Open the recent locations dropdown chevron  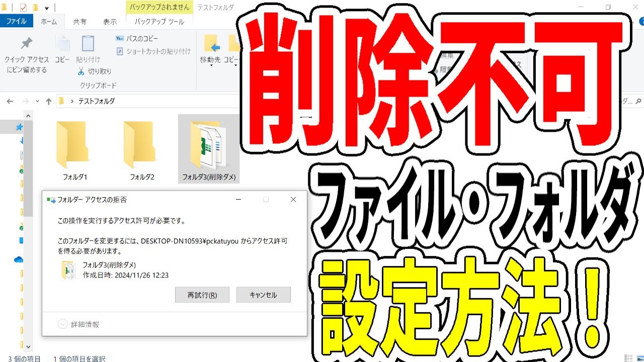click(37, 102)
